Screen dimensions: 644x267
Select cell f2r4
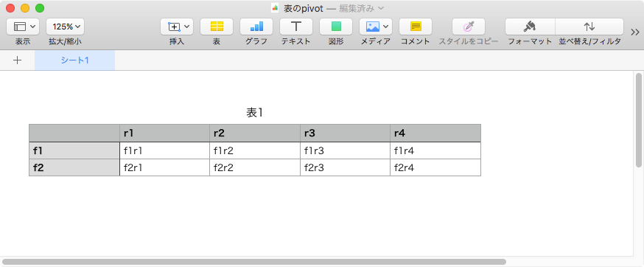click(x=435, y=167)
